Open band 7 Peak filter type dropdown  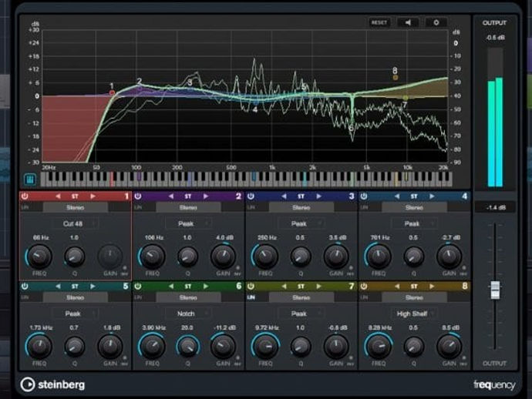(x=301, y=313)
